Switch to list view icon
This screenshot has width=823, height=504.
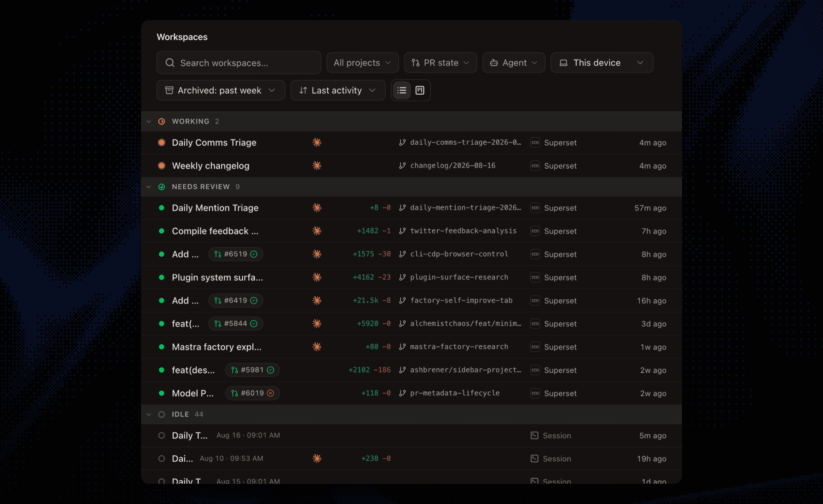click(402, 90)
